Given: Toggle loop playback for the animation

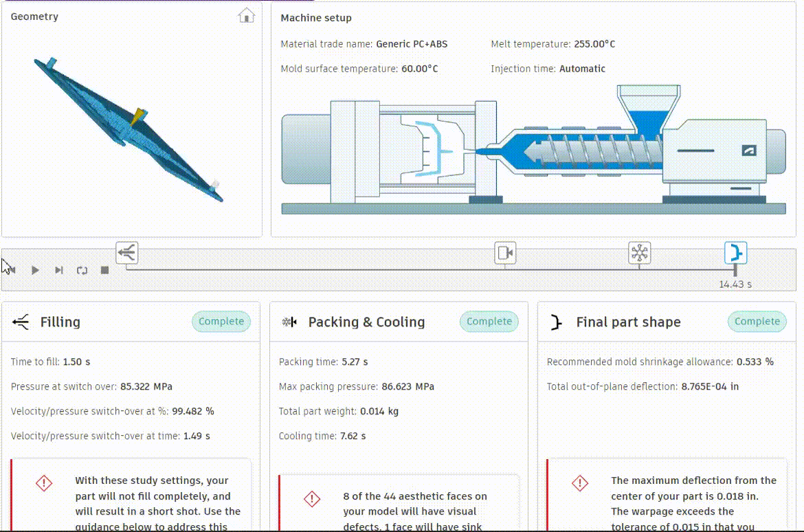Looking at the screenshot, I should point(82,270).
